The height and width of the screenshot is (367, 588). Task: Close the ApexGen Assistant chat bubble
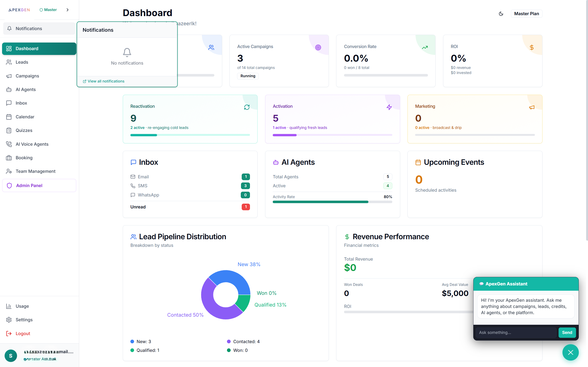pyautogui.click(x=570, y=352)
